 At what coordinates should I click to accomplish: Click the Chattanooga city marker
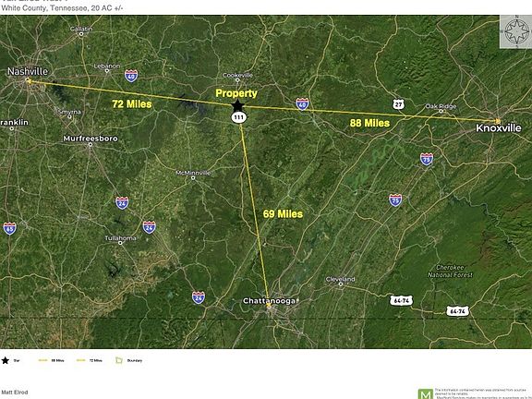pyautogui.click(x=269, y=306)
